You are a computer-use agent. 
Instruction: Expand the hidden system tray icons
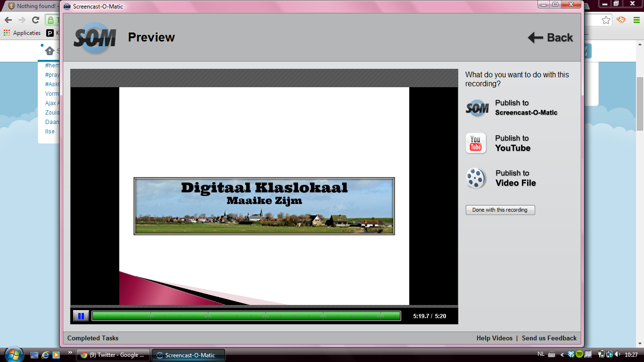tap(562, 354)
